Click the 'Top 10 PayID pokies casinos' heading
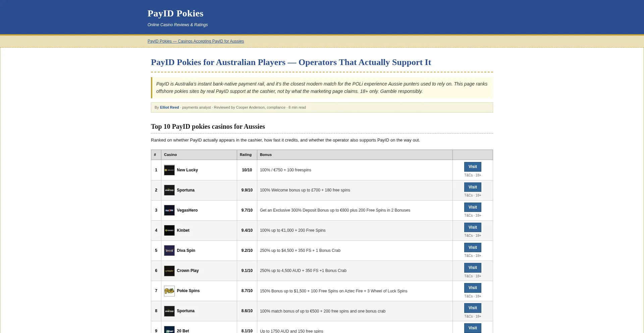Viewport: 644px width, 333px height. tap(208, 126)
